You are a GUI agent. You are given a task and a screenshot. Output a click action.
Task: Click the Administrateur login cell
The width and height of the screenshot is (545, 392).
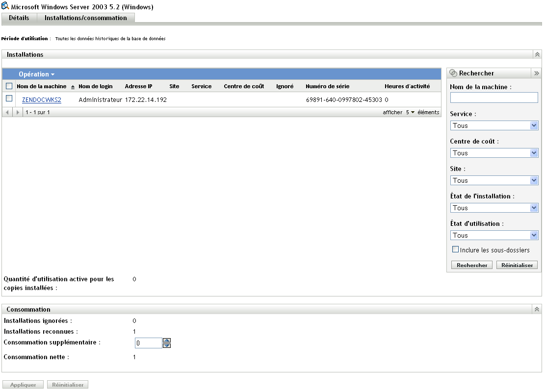coord(100,99)
